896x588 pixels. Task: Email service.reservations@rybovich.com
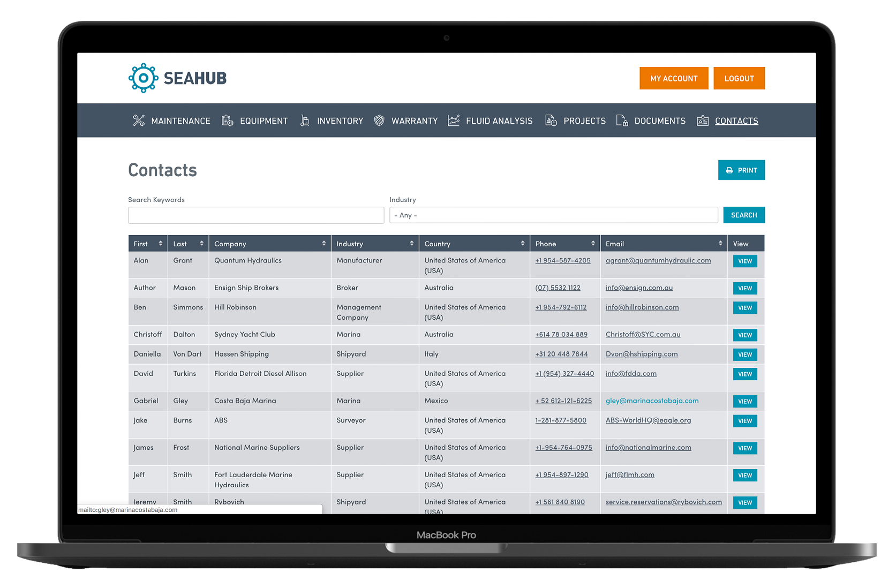pyautogui.click(x=664, y=502)
